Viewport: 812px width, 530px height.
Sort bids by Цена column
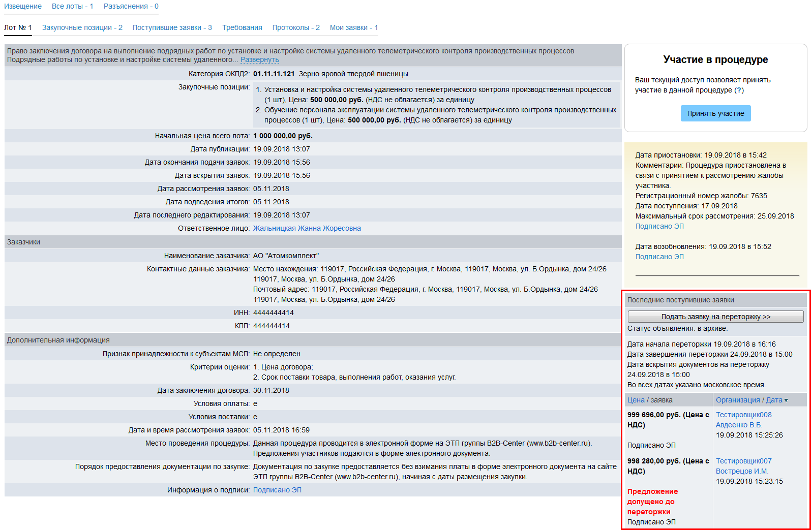pyautogui.click(x=636, y=400)
